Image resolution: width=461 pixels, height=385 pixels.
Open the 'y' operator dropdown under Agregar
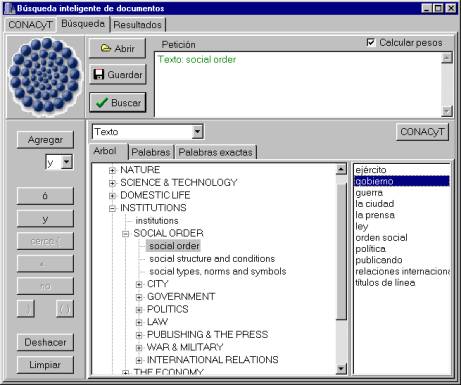coord(67,162)
